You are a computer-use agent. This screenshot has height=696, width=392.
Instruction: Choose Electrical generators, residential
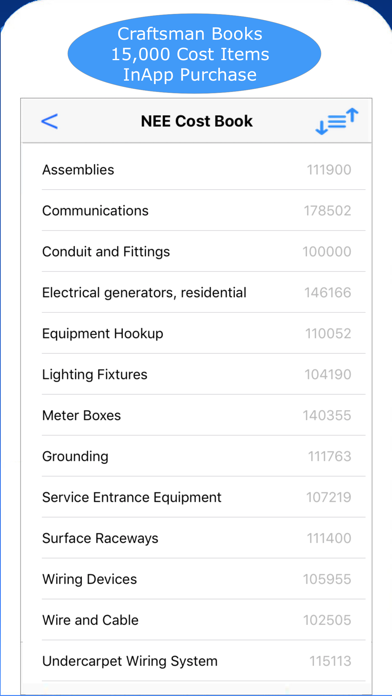coord(196,293)
